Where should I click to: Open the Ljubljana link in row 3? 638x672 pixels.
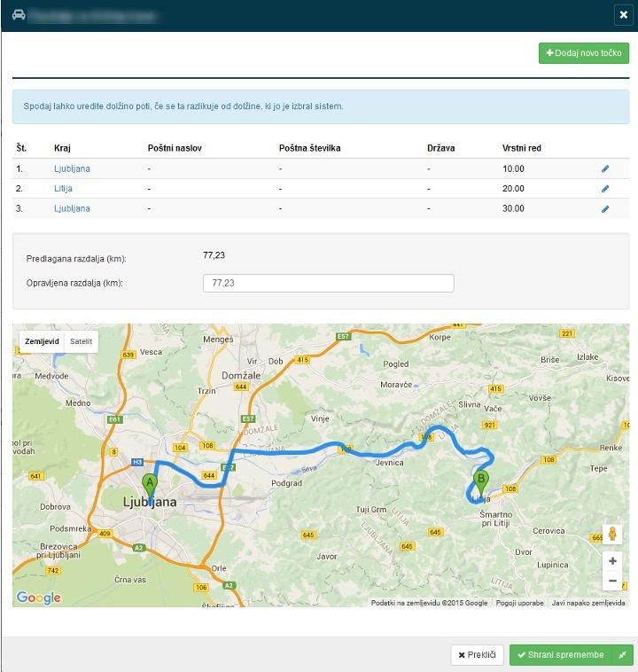72,208
